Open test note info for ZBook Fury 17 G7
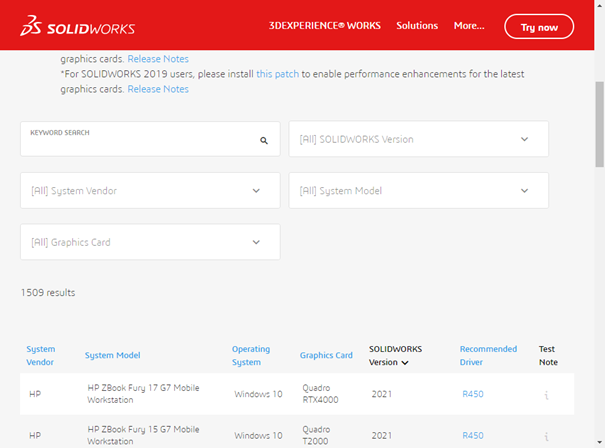This screenshot has height=448, width=605. 546,395
